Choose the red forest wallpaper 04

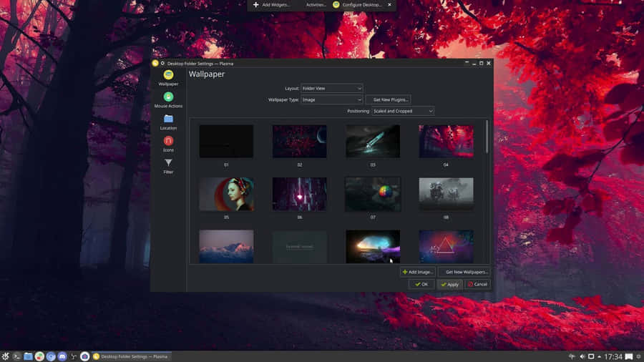coord(446,141)
